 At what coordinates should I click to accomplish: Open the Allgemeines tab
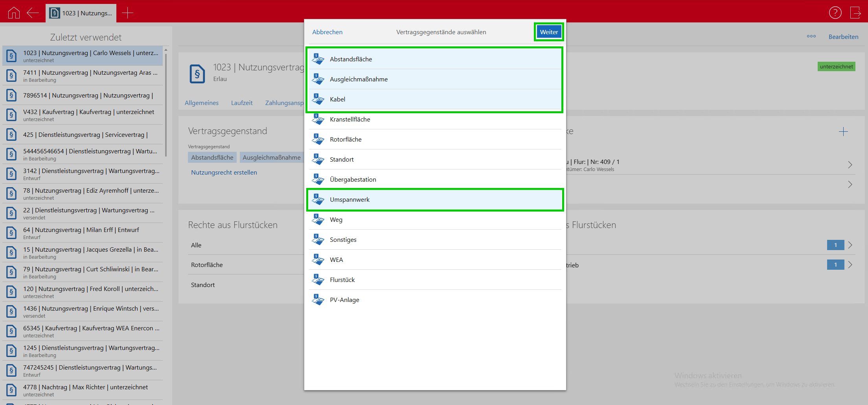coord(201,103)
